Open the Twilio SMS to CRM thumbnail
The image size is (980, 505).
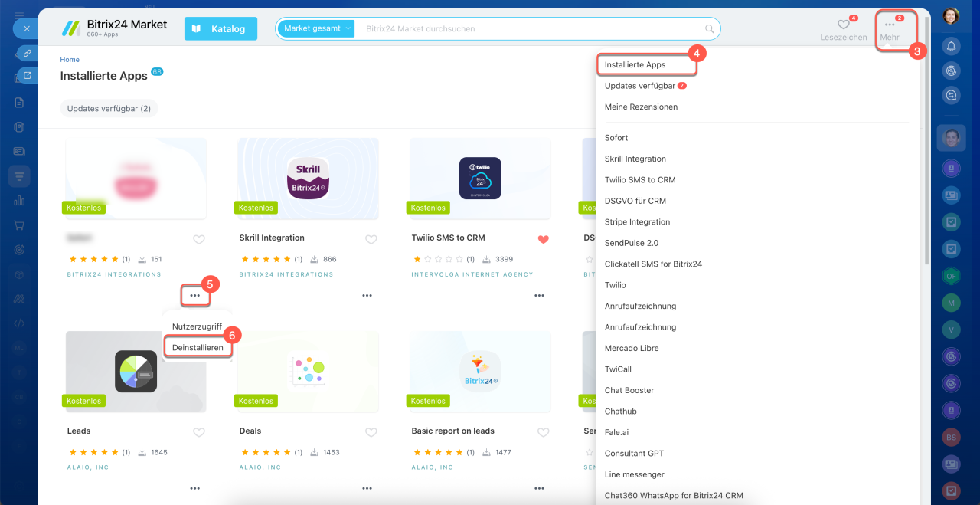(x=480, y=178)
